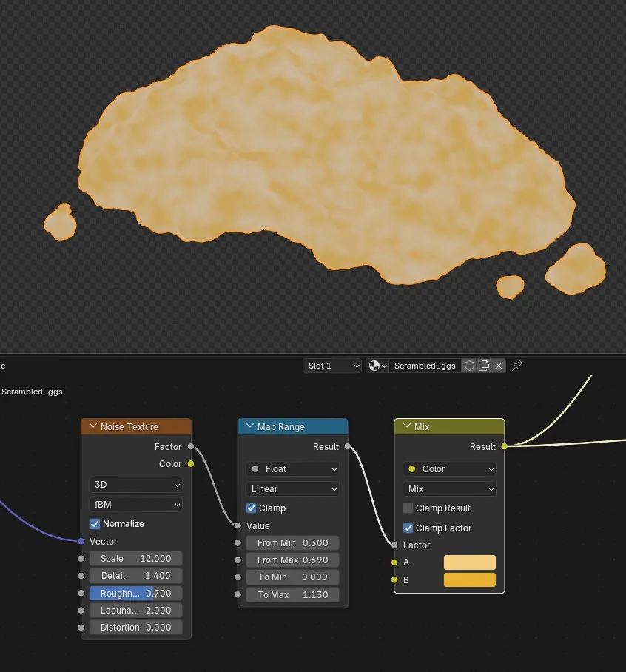This screenshot has width=626, height=672.
Task: Click the Map Range Result output socket
Action: (x=348, y=446)
